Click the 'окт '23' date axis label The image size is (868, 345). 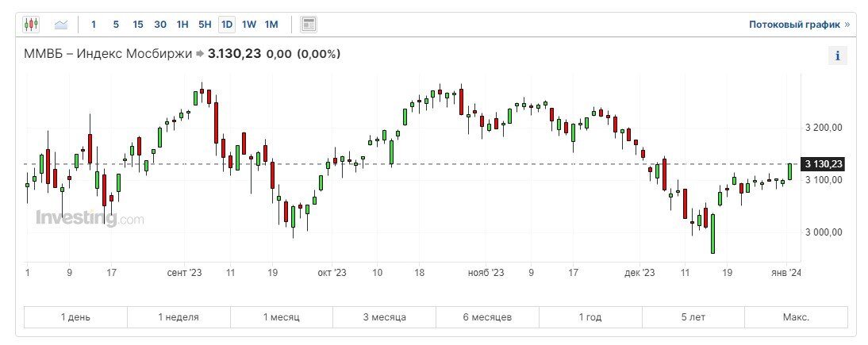click(x=332, y=273)
